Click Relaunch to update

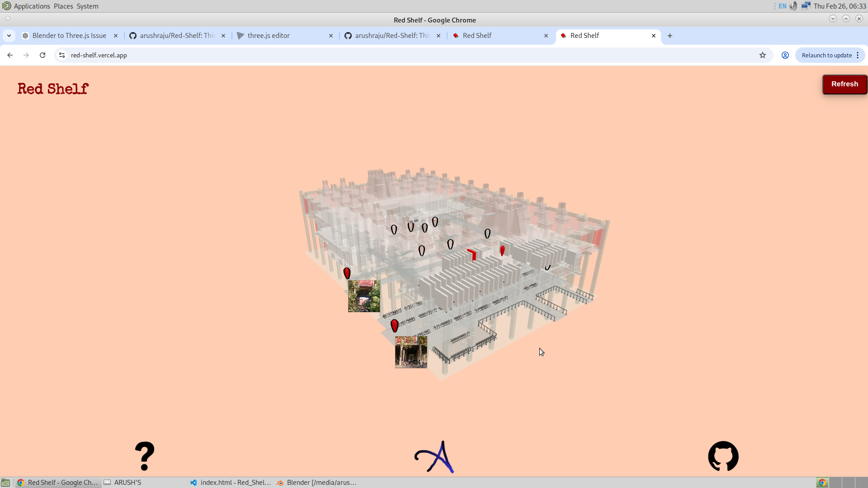[826, 55]
